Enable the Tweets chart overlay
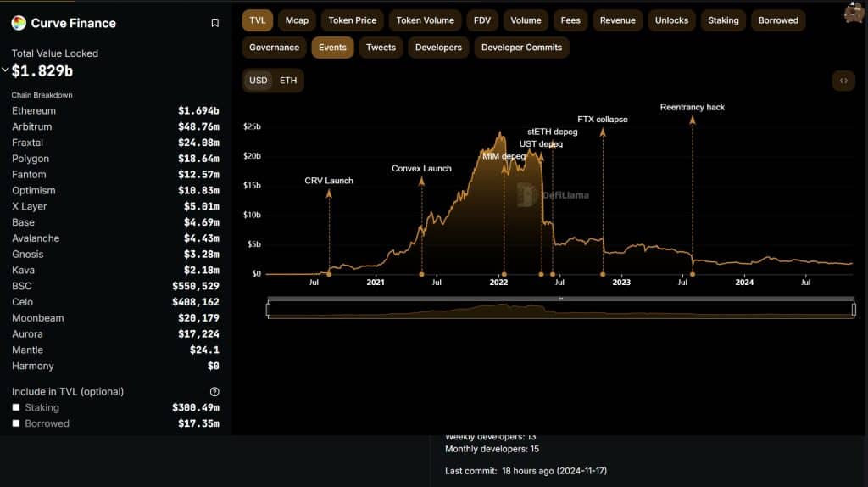 pos(381,48)
